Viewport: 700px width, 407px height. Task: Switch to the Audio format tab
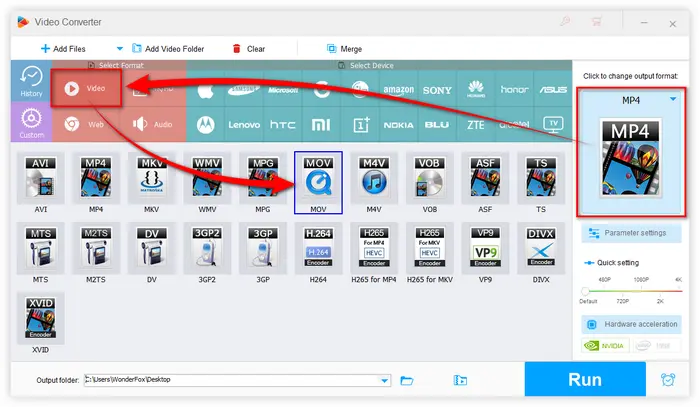(x=153, y=125)
